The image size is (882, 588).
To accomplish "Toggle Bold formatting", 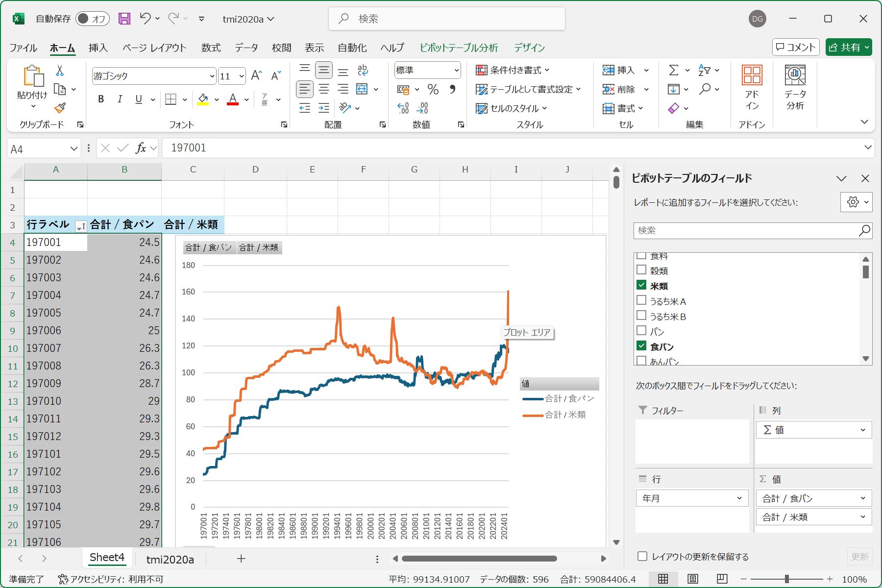I will coord(101,99).
